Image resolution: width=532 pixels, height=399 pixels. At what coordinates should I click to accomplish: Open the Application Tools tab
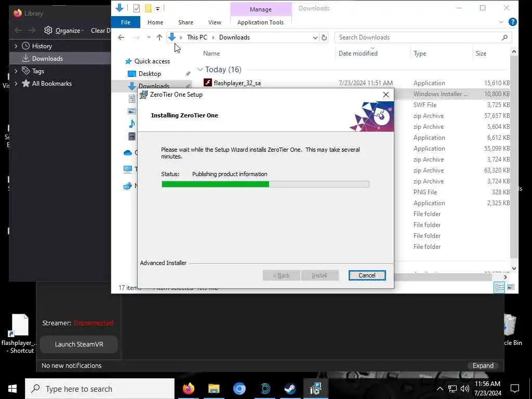pos(260,22)
